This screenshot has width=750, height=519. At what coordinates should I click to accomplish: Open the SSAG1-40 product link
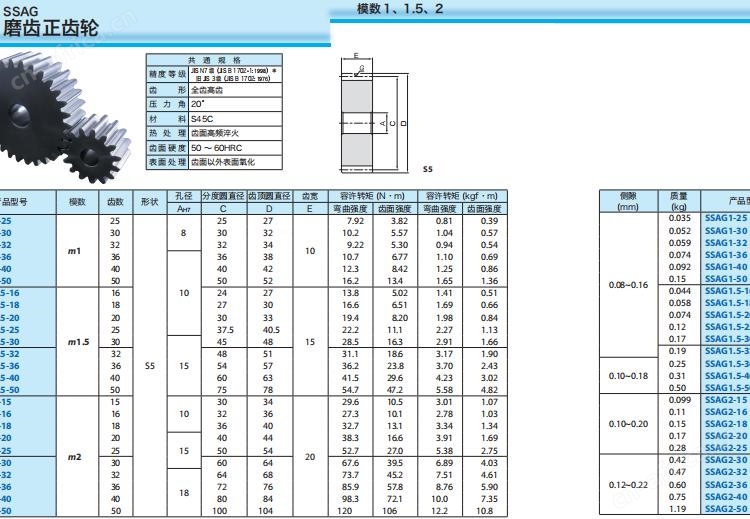(x=725, y=266)
